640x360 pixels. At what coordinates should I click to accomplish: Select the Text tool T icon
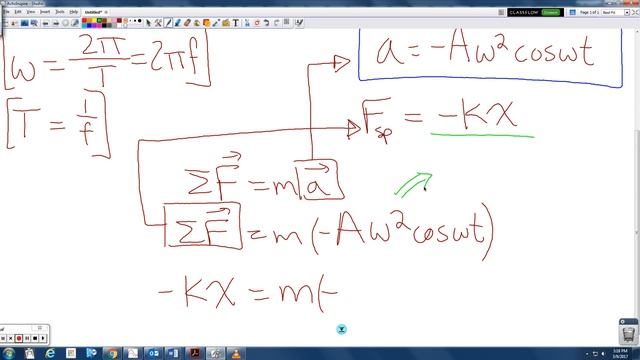(x=236, y=23)
